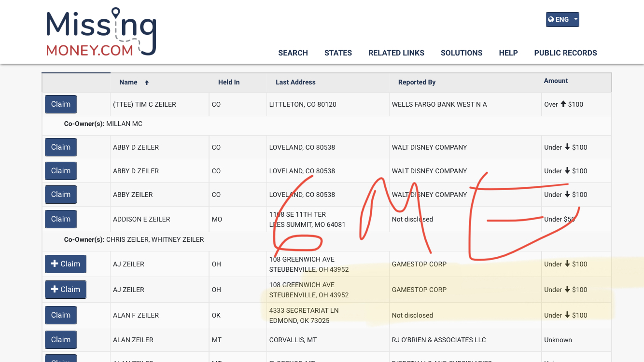Screen dimensions: 644x362
Task: Click the sort arrow beside Name header
Action: pyautogui.click(x=147, y=83)
